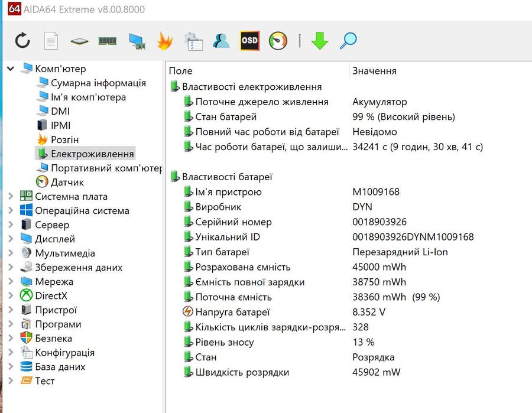Click the 34241 с remaining time value
Viewport: 532px width, 413px height.
417,147
